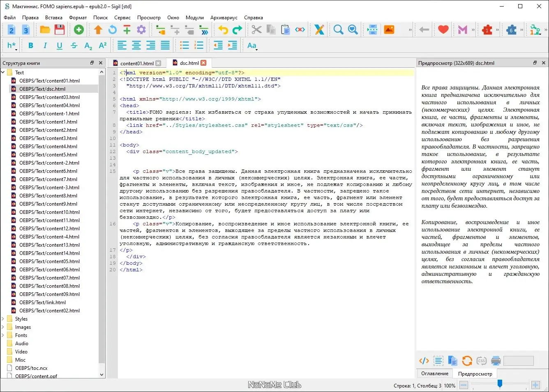This screenshot has height=392, width=549.
Task: Open Find and Replace magnifier icon
Action: [x=338, y=30]
